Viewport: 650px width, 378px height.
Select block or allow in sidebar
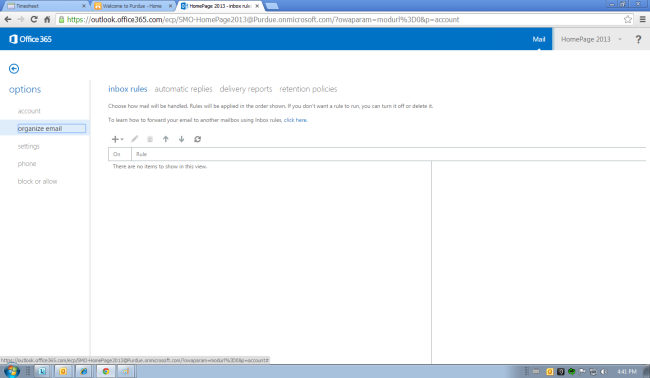[37, 182]
